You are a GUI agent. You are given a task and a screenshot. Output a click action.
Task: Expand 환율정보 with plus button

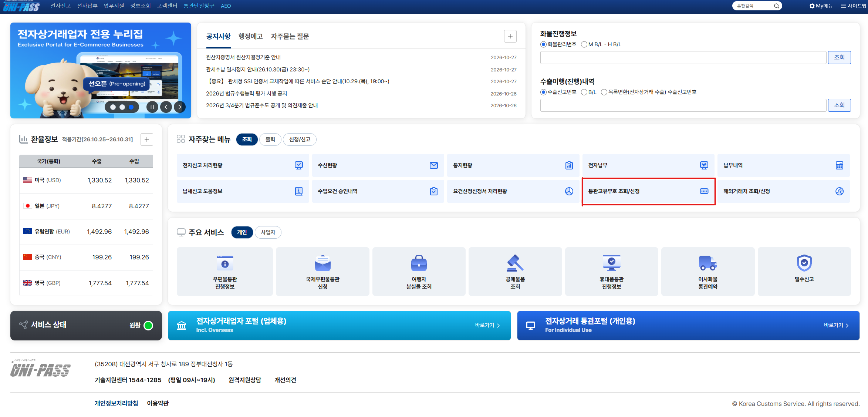pyautogui.click(x=147, y=139)
